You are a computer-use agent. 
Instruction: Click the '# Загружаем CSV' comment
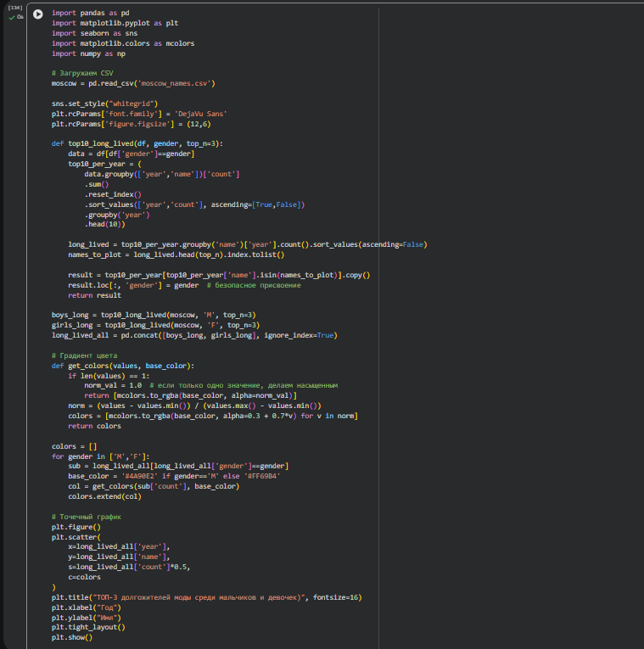click(81, 73)
